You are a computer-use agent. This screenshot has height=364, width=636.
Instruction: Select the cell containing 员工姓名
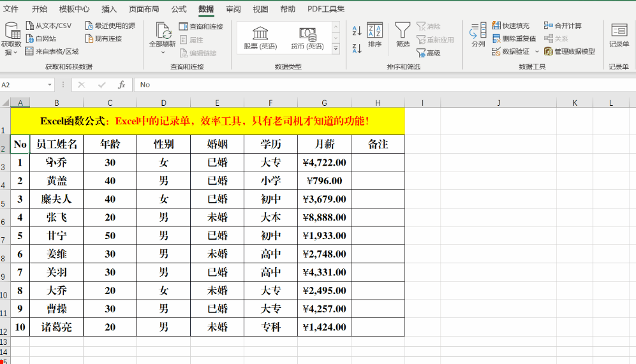[x=56, y=144]
